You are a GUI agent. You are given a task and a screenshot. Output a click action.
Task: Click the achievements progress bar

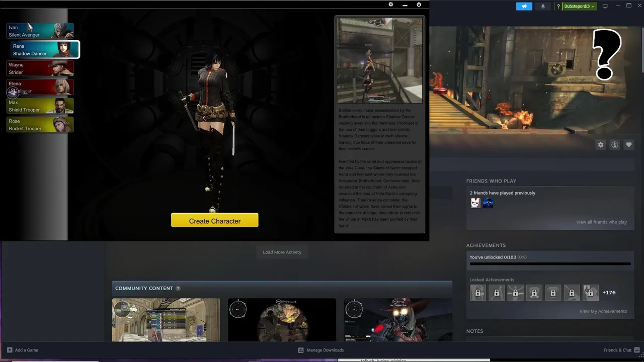[x=550, y=263]
